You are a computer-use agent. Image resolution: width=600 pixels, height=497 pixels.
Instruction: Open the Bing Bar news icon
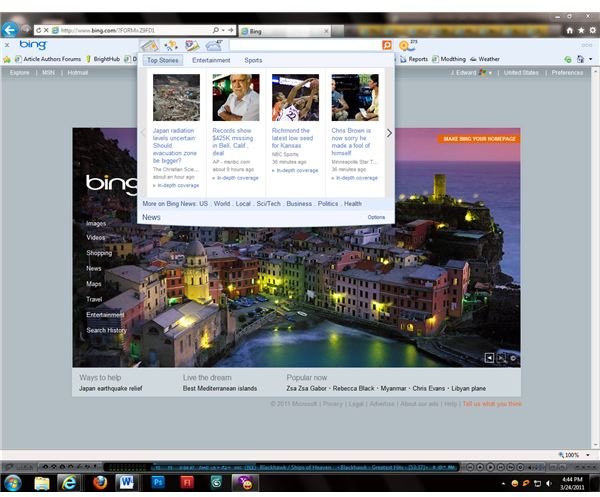(x=149, y=46)
